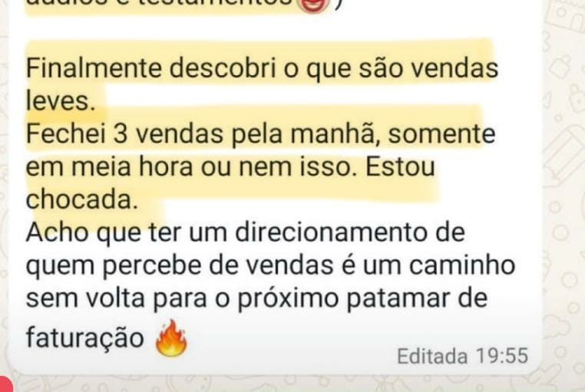Select the line 'Acho que ter um direcionamento de'
This screenshot has height=392, width=585.
(x=246, y=232)
